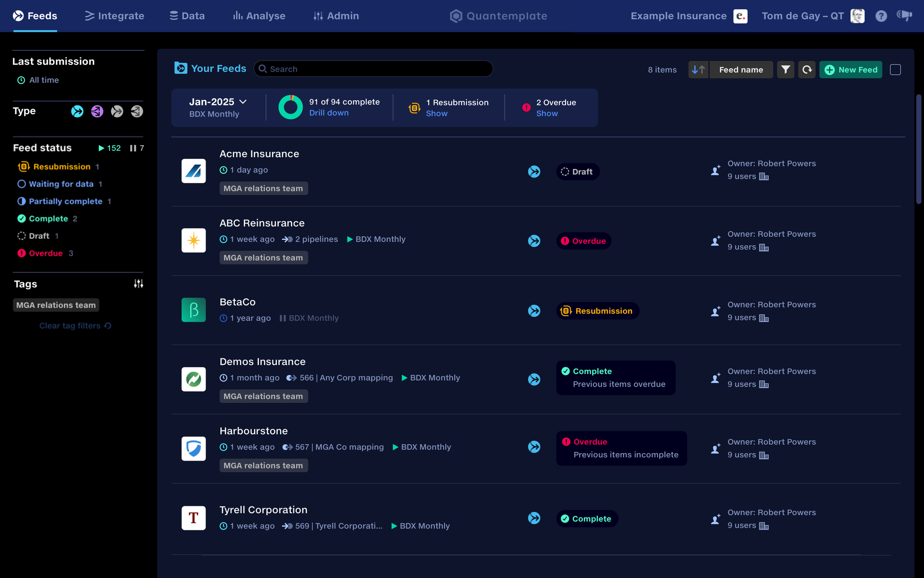Create a New Feed
Image resolution: width=924 pixels, height=578 pixels.
coord(851,70)
